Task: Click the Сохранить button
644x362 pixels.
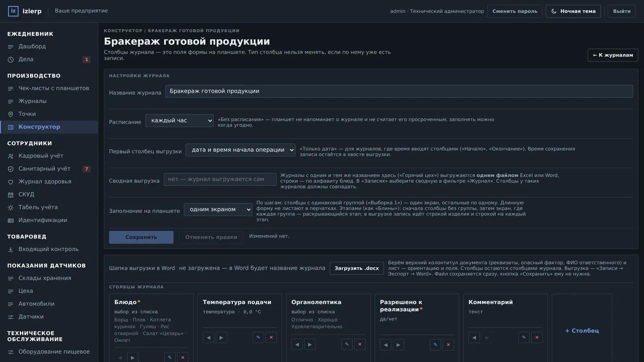Action: pyautogui.click(x=141, y=237)
